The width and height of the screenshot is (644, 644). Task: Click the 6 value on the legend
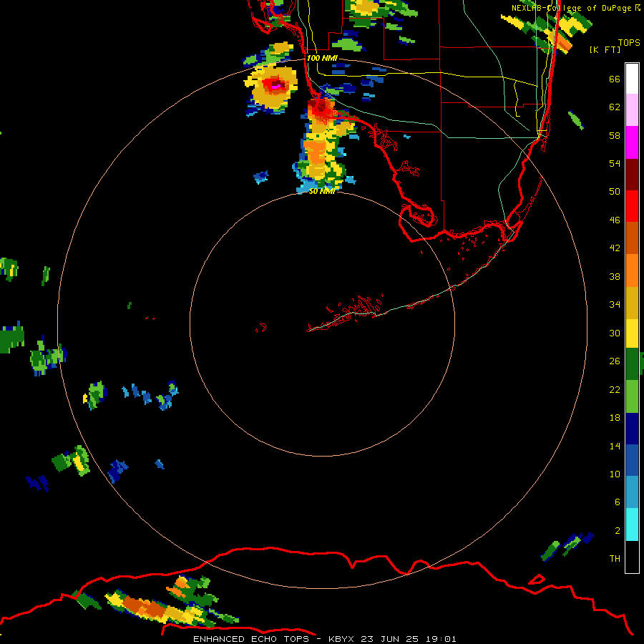[x=617, y=502]
